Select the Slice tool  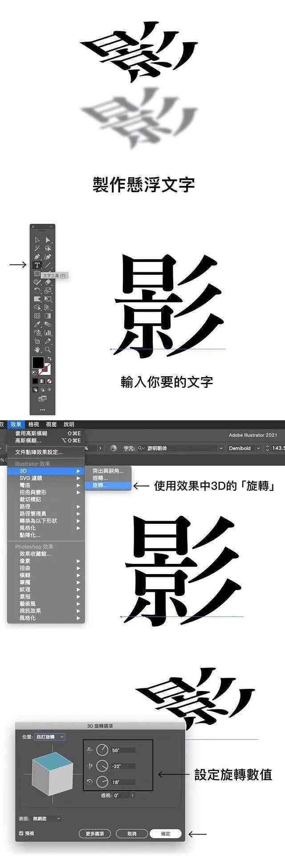48,341
